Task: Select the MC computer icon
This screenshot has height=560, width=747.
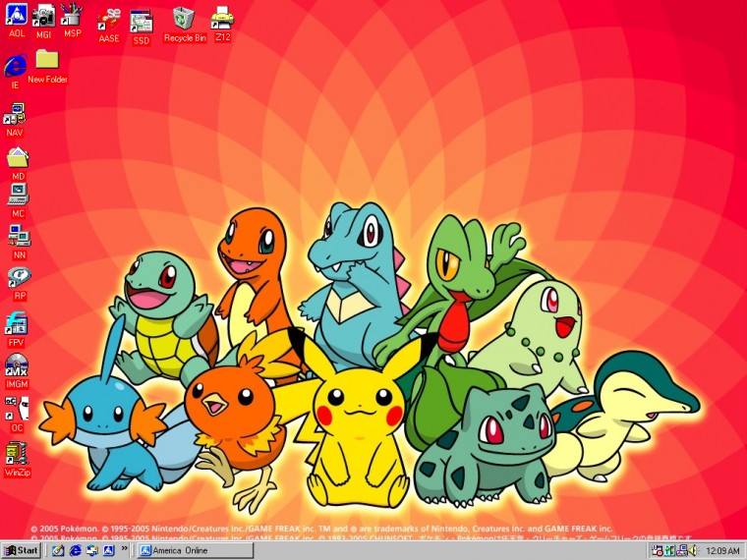Action: click(18, 200)
